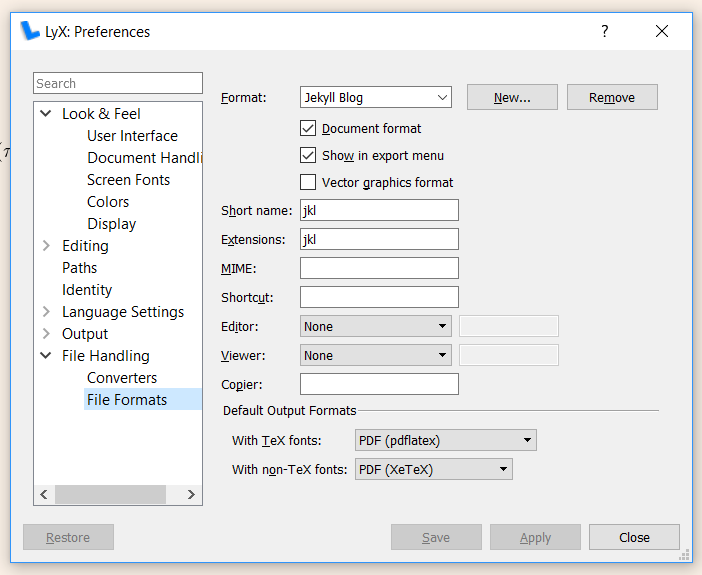The height and width of the screenshot is (575, 702).
Task: Click the Restore button
Action: point(68,537)
